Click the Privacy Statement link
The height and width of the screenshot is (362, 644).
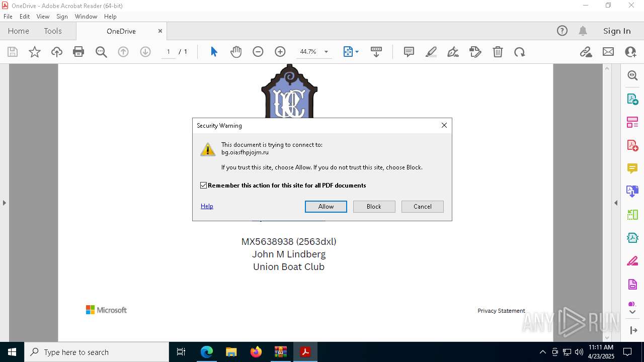[x=501, y=311]
